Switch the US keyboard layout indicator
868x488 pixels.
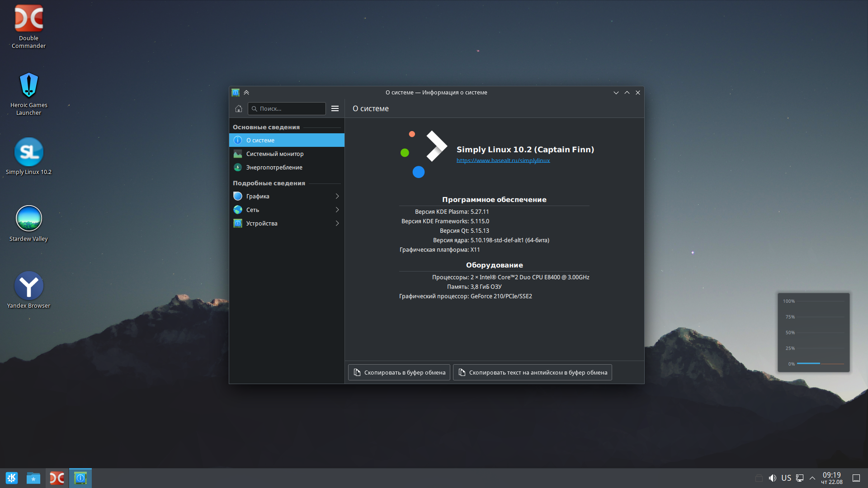pos(786,478)
